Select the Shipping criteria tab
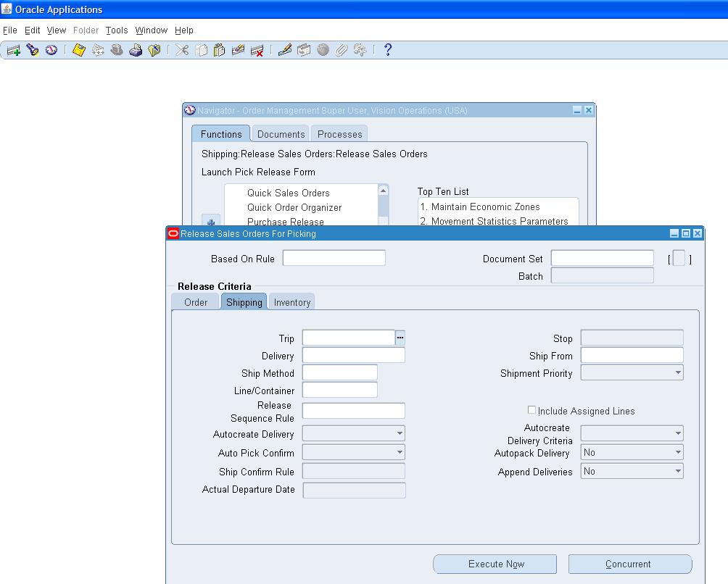This screenshot has width=728, height=584. [x=244, y=302]
